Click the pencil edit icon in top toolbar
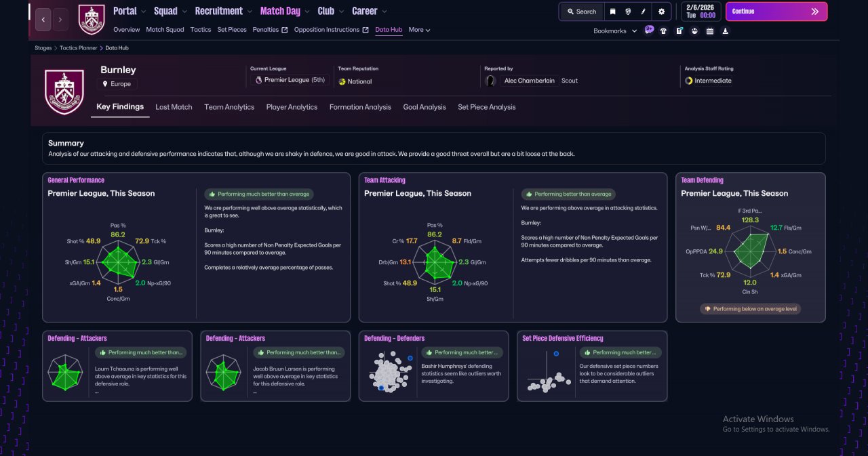 [x=644, y=12]
